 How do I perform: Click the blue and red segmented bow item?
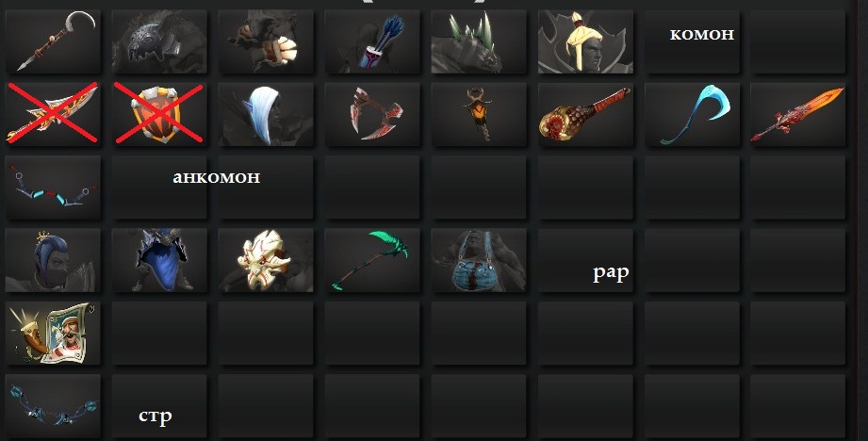[53, 187]
